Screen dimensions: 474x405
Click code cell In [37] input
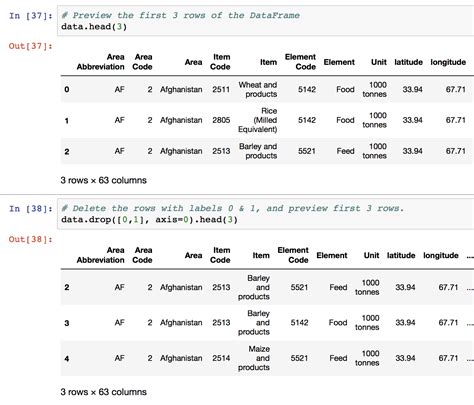click(x=265, y=21)
